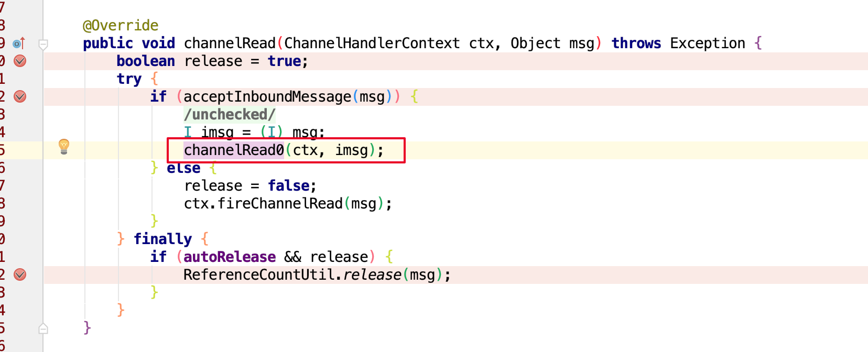Click the italic release static method call
The image size is (868, 352).
(x=372, y=274)
